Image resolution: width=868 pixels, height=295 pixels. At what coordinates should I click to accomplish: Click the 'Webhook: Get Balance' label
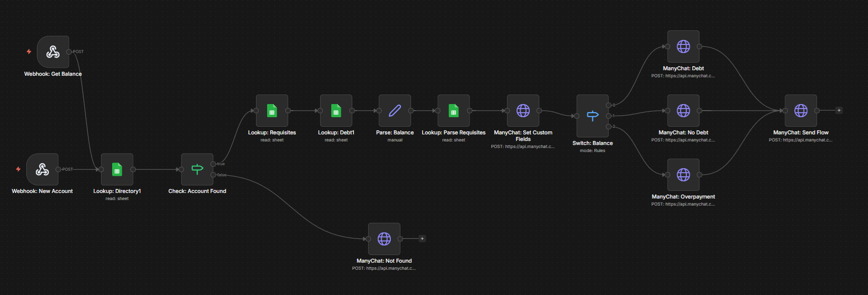pos(53,74)
